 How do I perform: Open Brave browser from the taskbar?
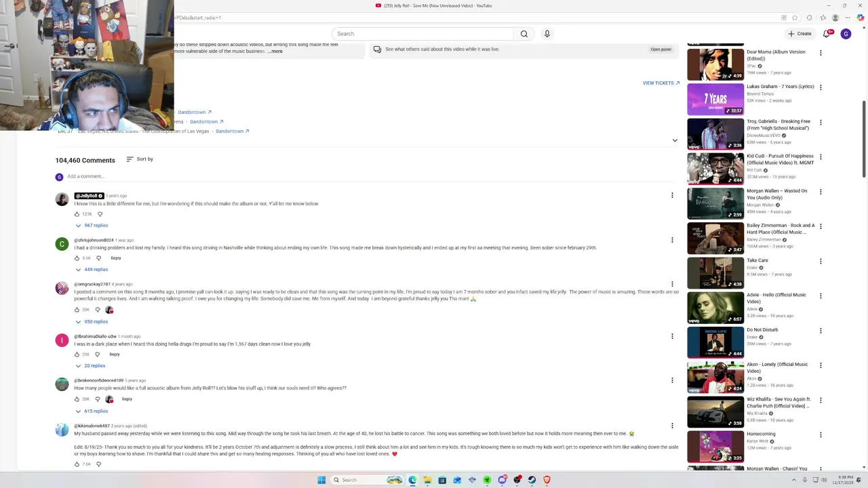click(547, 480)
